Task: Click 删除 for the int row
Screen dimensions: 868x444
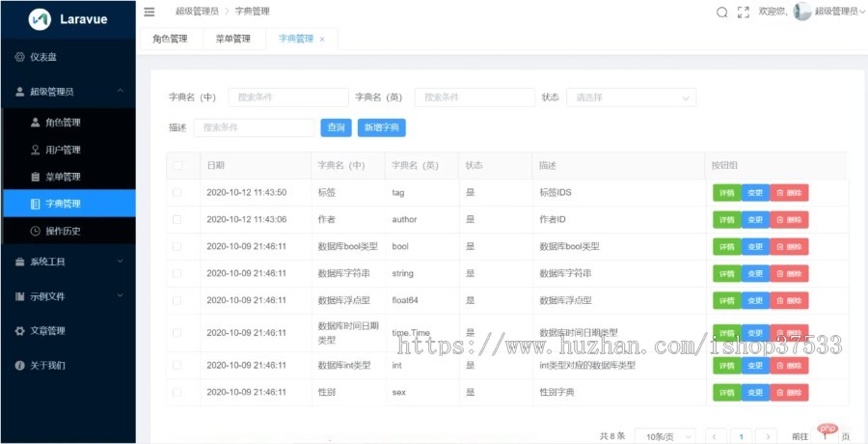Action: click(x=789, y=365)
